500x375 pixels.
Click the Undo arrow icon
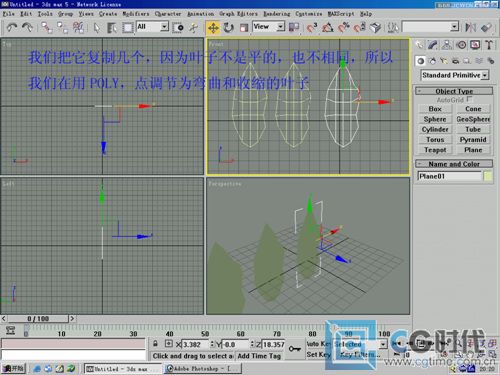pyautogui.click(x=12, y=27)
